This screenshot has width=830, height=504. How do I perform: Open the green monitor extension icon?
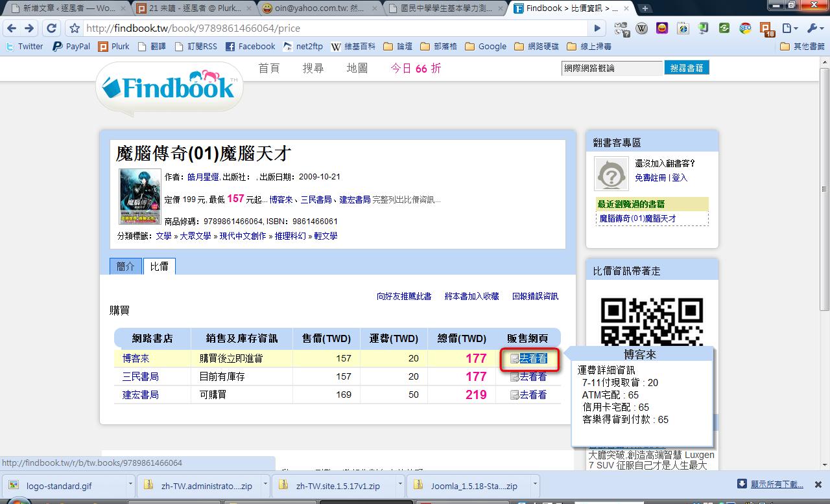click(x=704, y=29)
